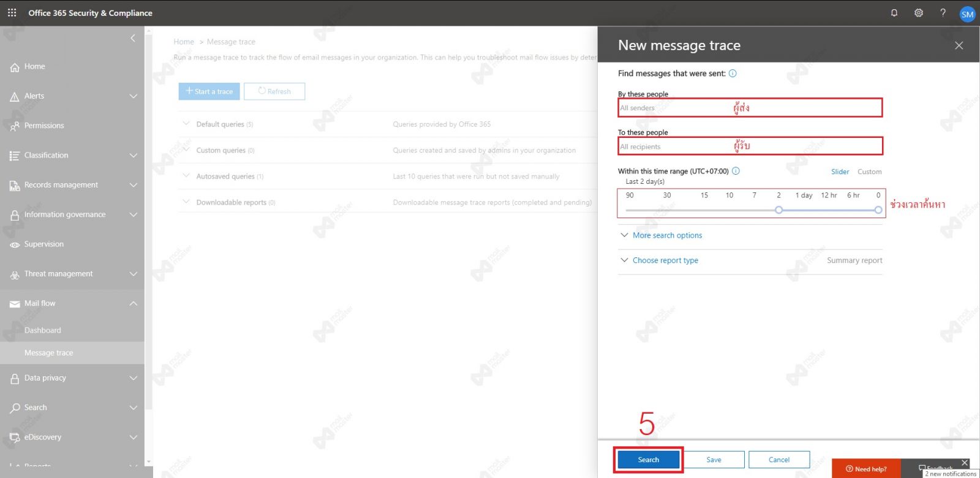Click info icon beside Find messages
The height and width of the screenshot is (478, 980).
click(x=733, y=74)
